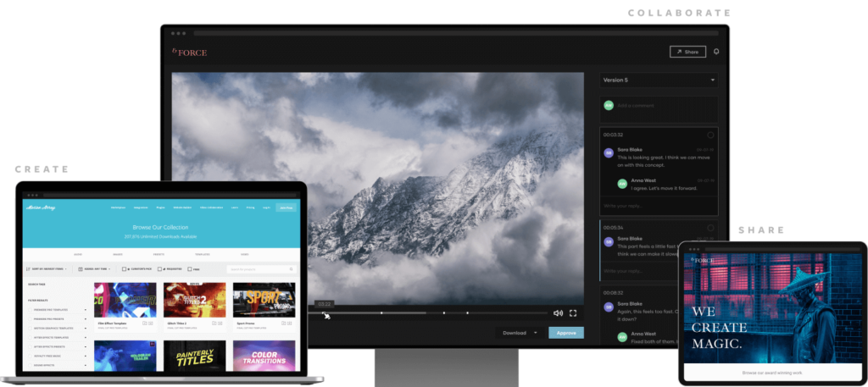Check the Free checkbox
This screenshot has height=387, width=868.
(190, 269)
